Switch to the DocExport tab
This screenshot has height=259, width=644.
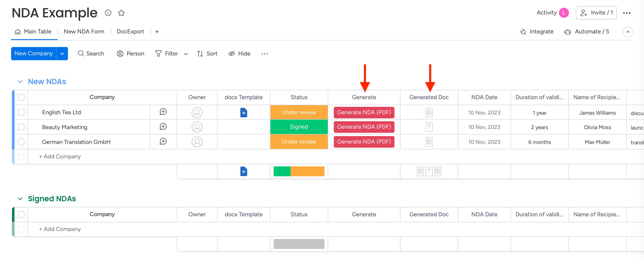129,31
